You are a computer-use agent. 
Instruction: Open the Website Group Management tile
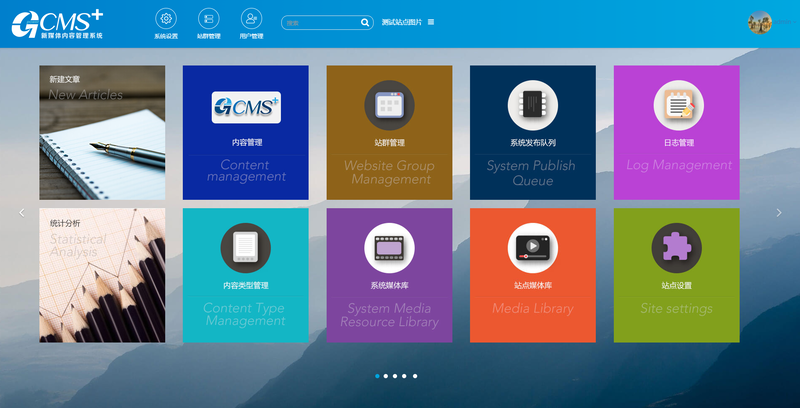pos(389,132)
